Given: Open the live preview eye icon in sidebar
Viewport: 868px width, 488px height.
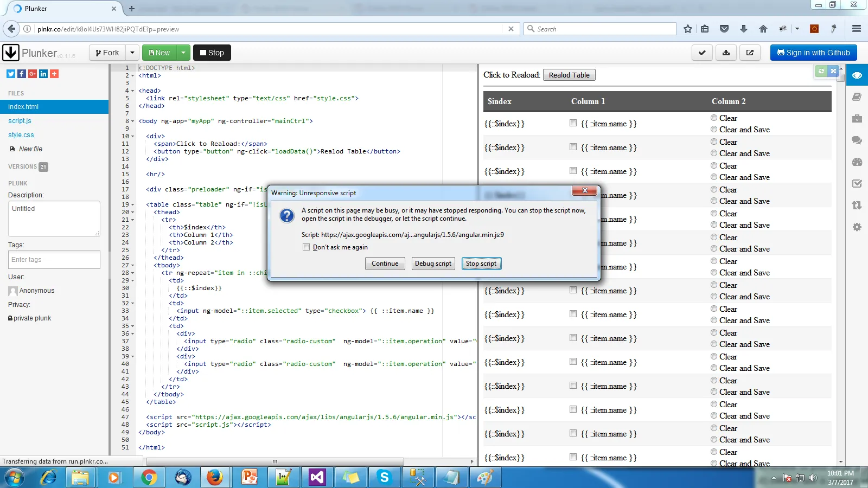Looking at the screenshot, I should (857, 75).
